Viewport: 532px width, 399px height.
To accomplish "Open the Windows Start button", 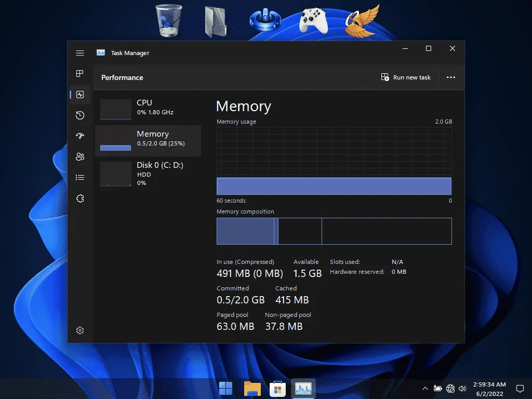I will point(225,389).
